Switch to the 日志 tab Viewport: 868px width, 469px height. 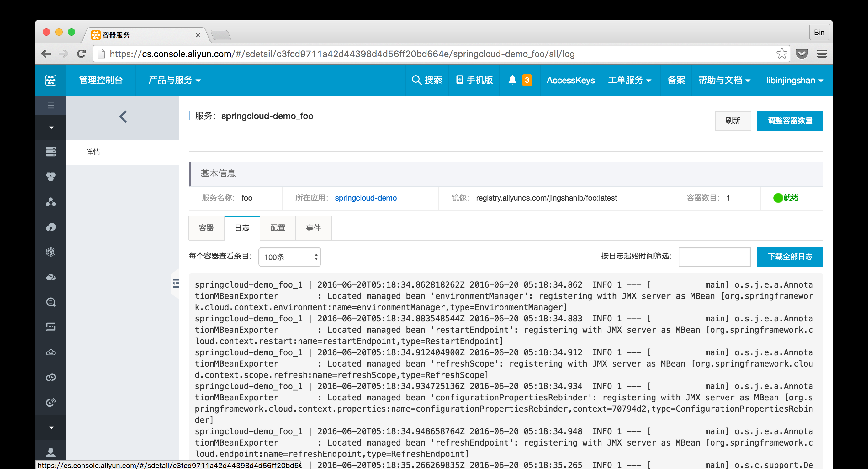click(x=242, y=228)
